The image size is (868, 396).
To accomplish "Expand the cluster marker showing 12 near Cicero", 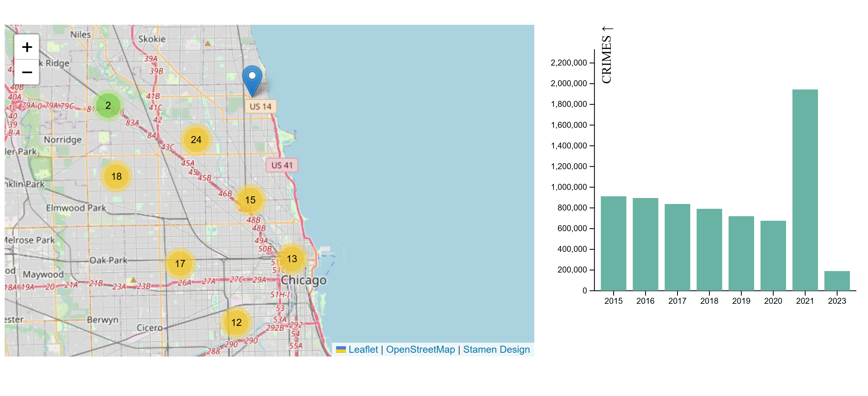I will coord(236,322).
